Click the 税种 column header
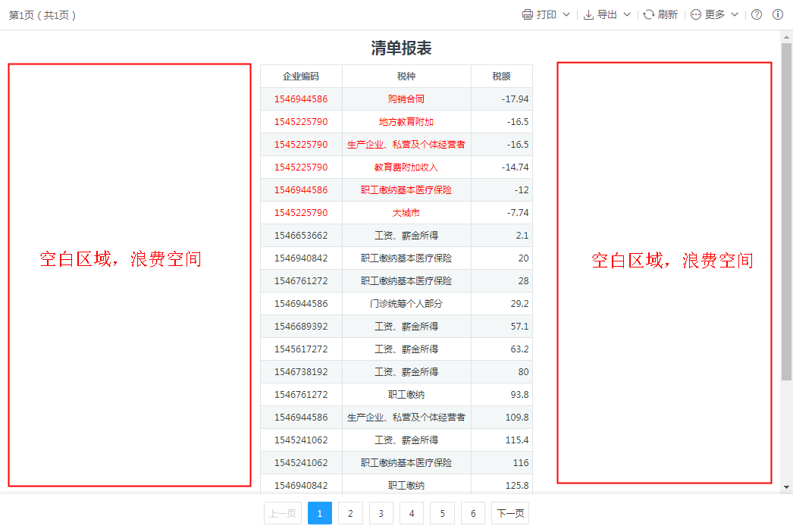The width and height of the screenshot is (793, 532). (406, 77)
